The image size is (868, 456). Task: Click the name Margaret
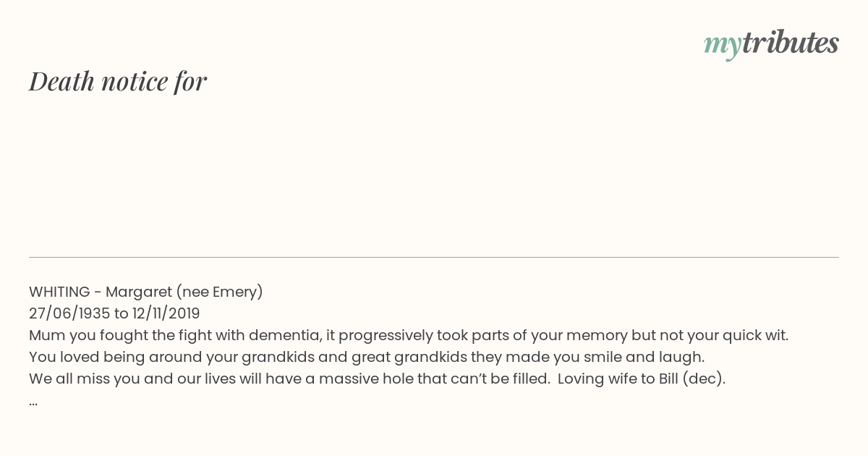click(x=138, y=292)
